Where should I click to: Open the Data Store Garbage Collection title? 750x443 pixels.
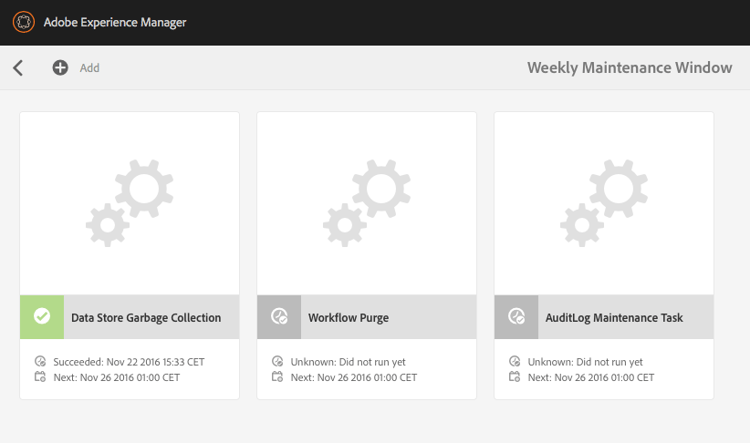tap(146, 318)
